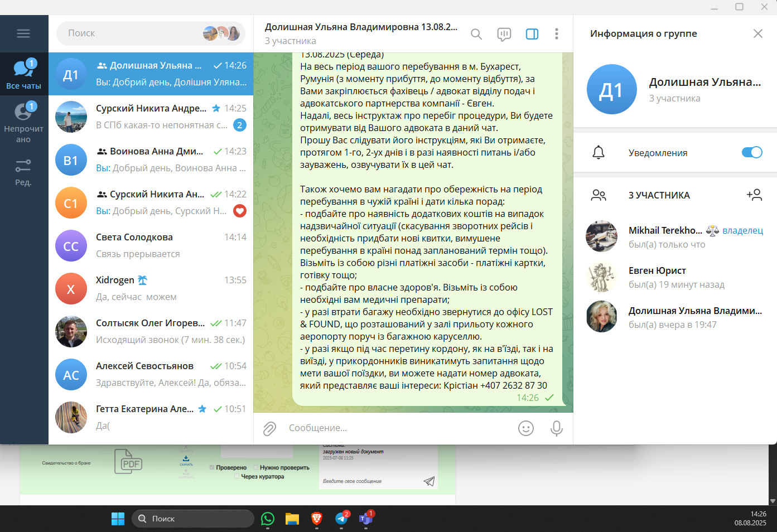Open the Telegram hamburger menu
Viewport: 777px width, 532px height.
coord(23,33)
